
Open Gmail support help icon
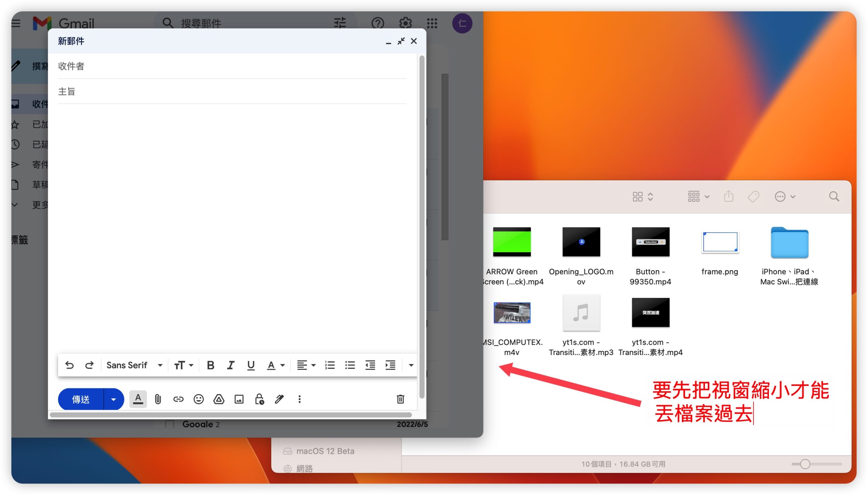(x=378, y=23)
